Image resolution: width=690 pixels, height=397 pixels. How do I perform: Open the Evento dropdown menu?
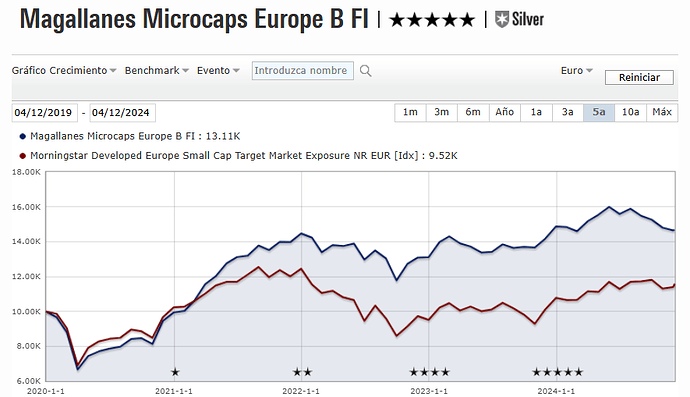point(218,70)
